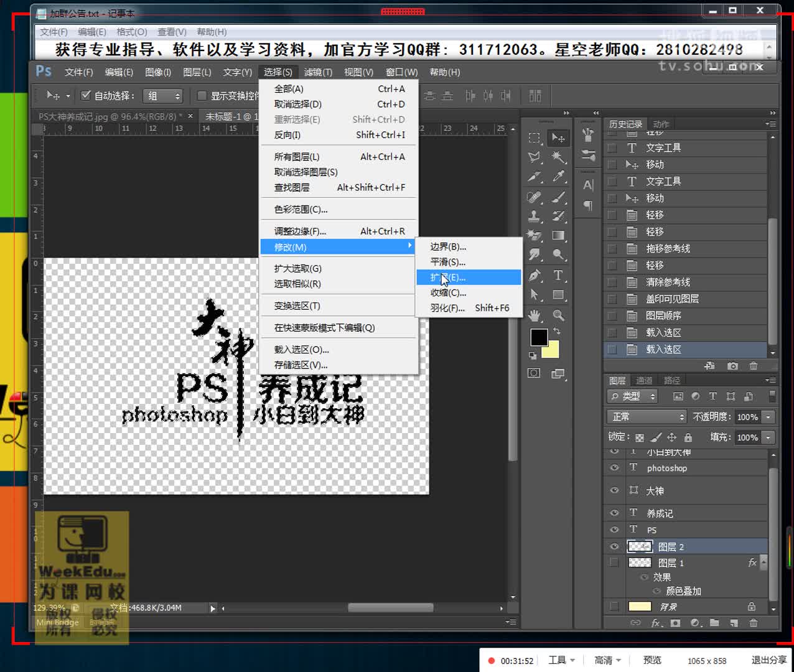This screenshot has height=672, width=794.
Task: Choose 扩展(E)... from Modify submenu
Action: [469, 278]
